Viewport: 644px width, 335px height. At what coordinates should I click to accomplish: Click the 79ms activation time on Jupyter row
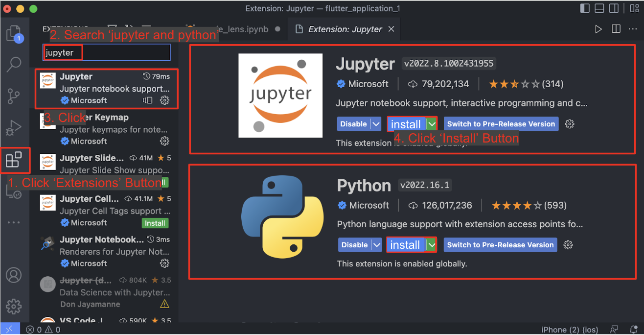[x=156, y=76]
